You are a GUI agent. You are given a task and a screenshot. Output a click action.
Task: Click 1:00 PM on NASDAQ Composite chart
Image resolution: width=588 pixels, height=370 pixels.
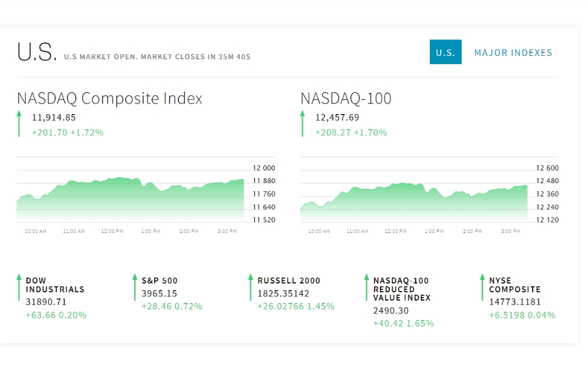click(x=151, y=231)
